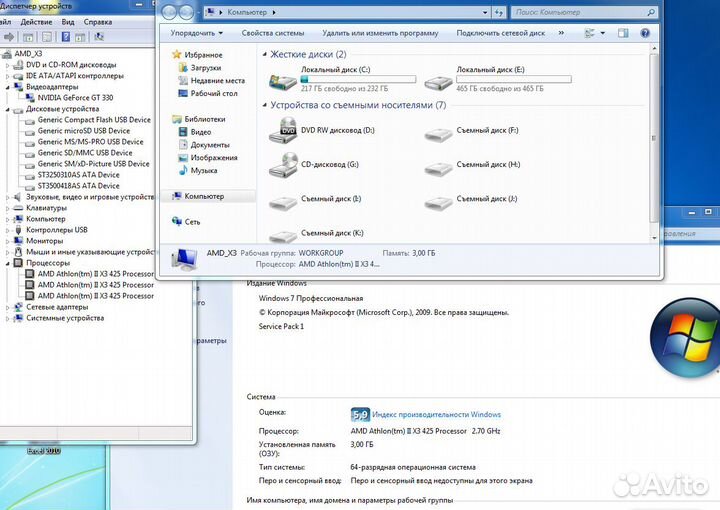The height and width of the screenshot is (510, 720).
Task: Open Библиотеки in Explorer sidebar
Action: click(x=205, y=119)
